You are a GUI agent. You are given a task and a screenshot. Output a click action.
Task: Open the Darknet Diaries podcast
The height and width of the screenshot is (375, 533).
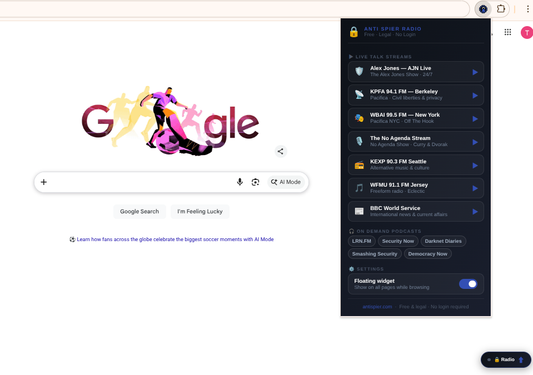click(443, 241)
